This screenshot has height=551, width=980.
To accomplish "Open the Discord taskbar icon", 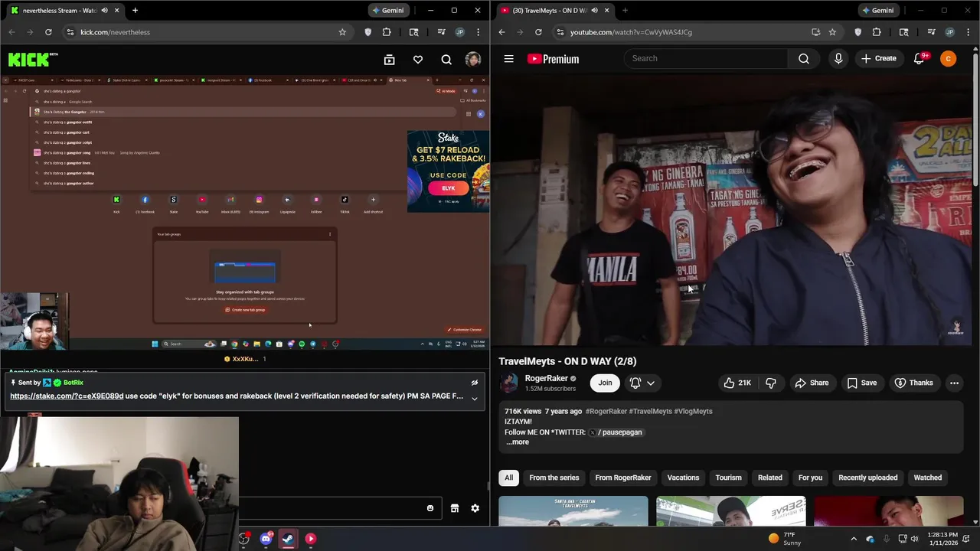I will coord(266,539).
